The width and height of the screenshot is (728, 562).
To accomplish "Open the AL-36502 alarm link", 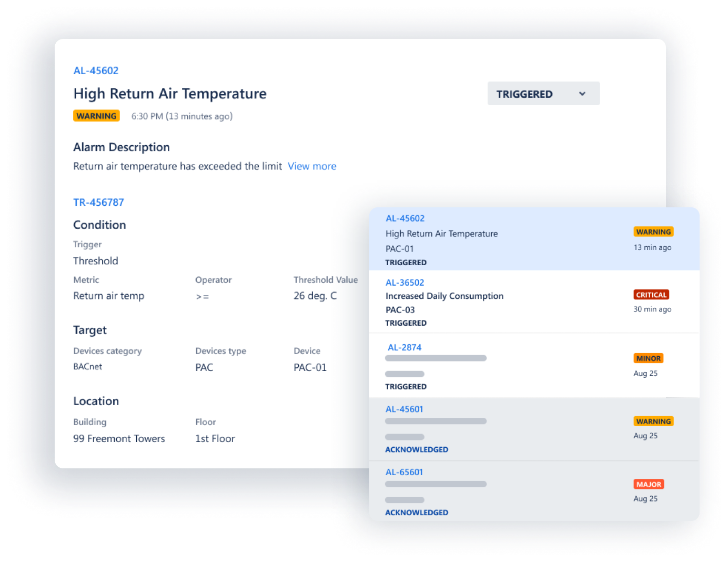I will pyautogui.click(x=405, y=283).
